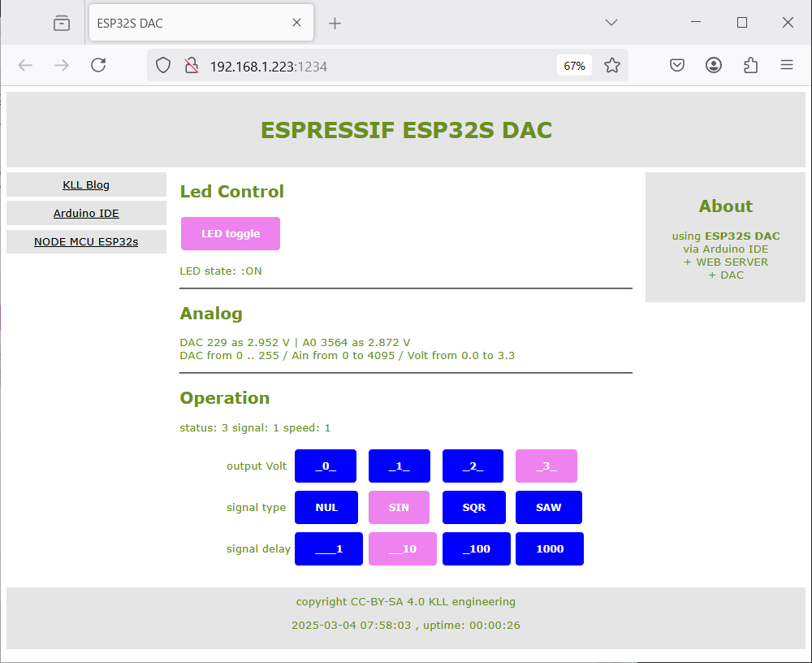
Task: Open the Firefox account icon
Action: (x=714, y=65)
